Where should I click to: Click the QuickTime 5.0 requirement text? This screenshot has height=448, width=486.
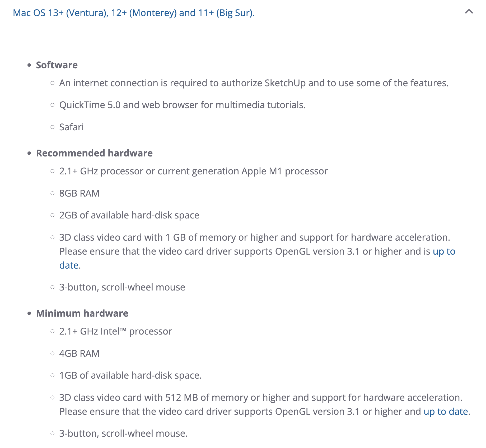coord(182,105)
